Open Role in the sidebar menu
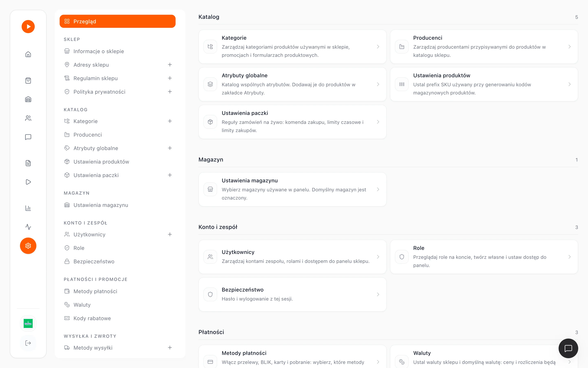Image resolution: width=588 pixels, height=368 pixels. tap(118, 248)
